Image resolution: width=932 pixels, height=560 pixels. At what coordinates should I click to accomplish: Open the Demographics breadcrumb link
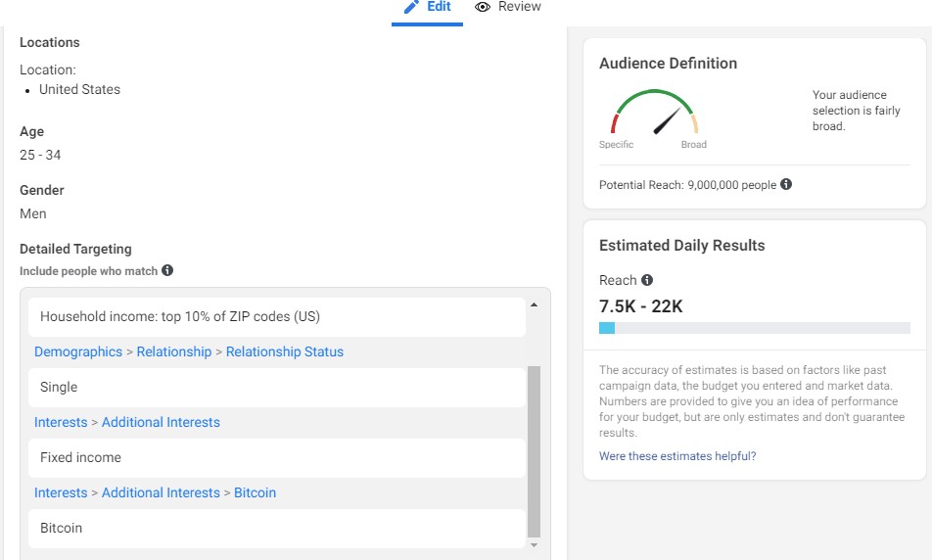tap(78, 351)
